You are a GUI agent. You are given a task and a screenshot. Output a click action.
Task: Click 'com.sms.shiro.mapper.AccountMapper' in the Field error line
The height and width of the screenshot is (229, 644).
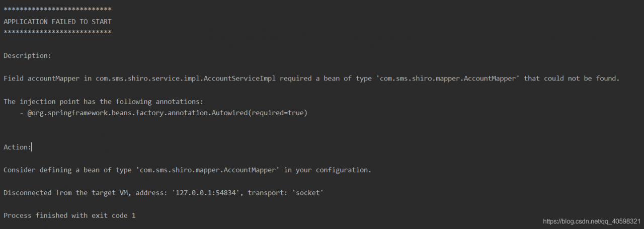[x=446, y=79]
